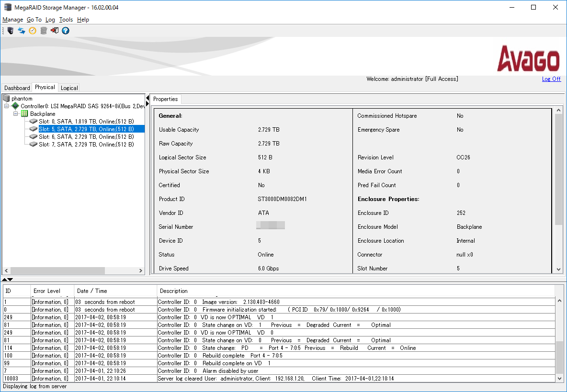The width and height of the screenshot is (567, 392).
Task: Click right arrow of tree horizontal scrollbar
Action: pos(141,270)
